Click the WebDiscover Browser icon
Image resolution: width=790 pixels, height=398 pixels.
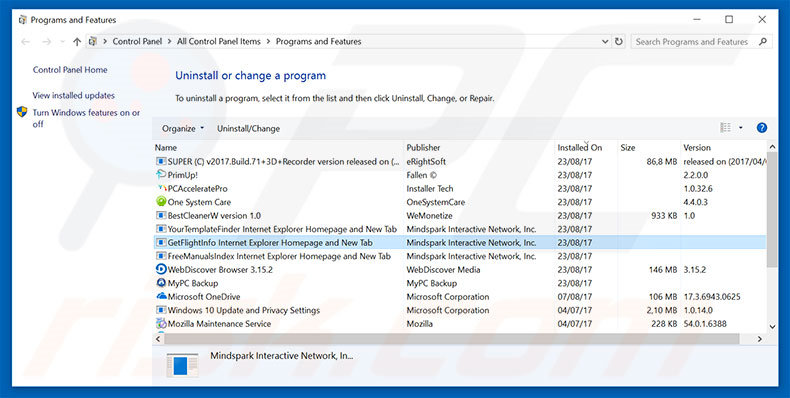tap(161, 270)
